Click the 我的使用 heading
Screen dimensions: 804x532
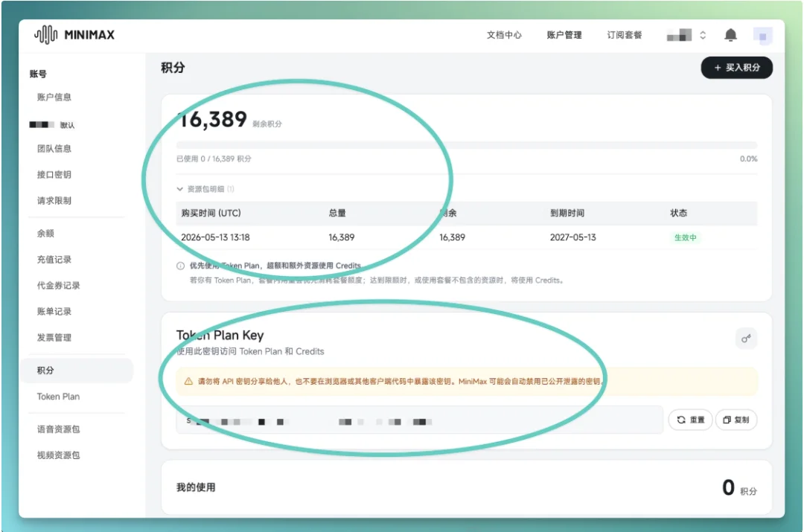tap(196, 487)
